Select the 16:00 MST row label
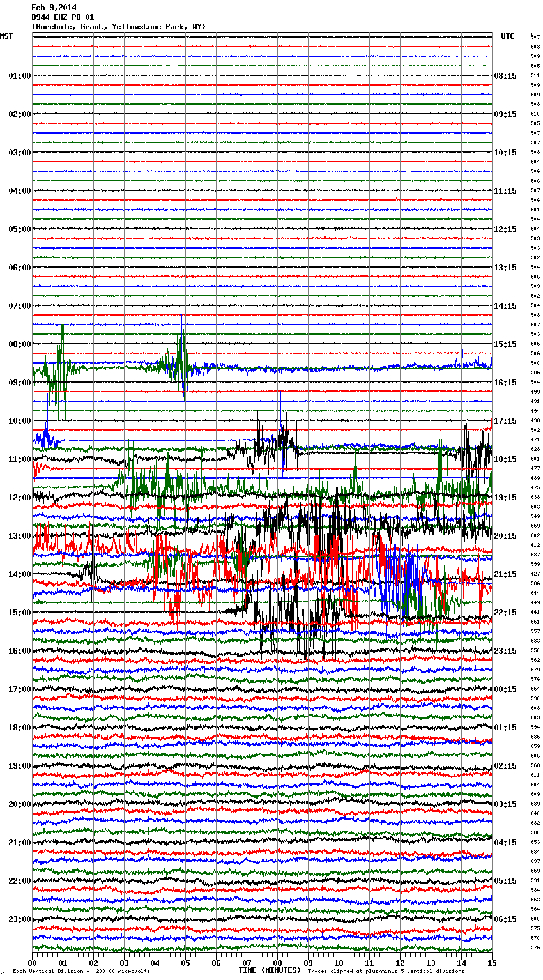The image size is (543, 980). [x=20, y=651]
